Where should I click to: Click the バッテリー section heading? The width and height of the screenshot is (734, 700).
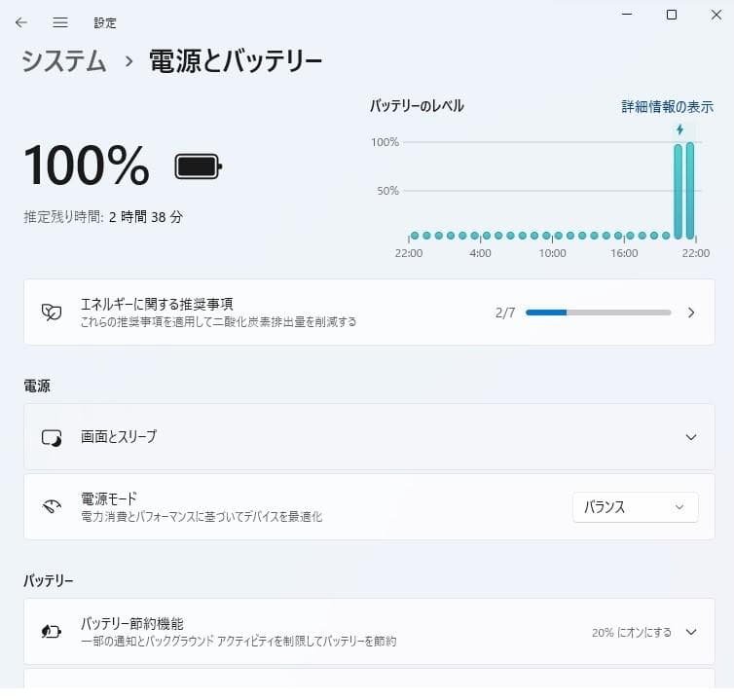pyautogui.click(x=49, y=580)
